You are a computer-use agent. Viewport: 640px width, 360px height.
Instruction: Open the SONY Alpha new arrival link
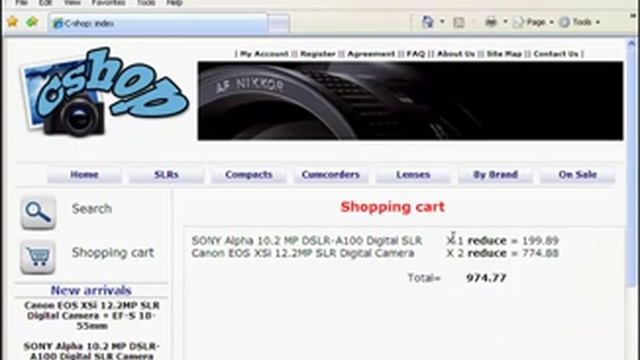pyautogui.click(x=92, y=351)
